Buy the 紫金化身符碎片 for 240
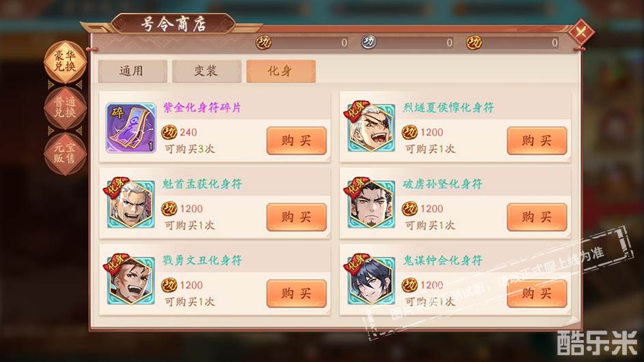 click(297, 141)
